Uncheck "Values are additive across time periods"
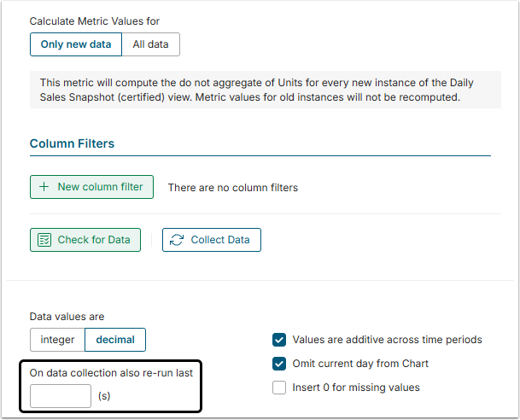The height and width of the screenshot is (420, 520). [x=279, y=340]
